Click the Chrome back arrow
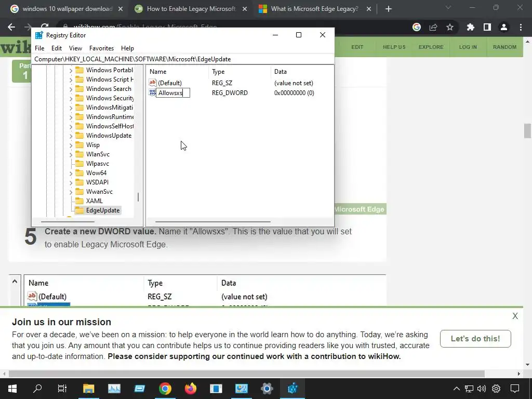 coord(11,27)
